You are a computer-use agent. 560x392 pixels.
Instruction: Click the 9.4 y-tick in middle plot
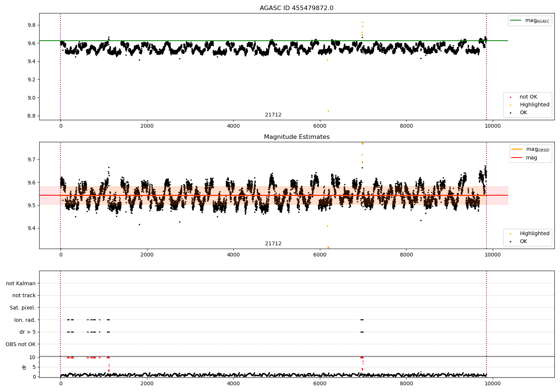tap(31, 228)
